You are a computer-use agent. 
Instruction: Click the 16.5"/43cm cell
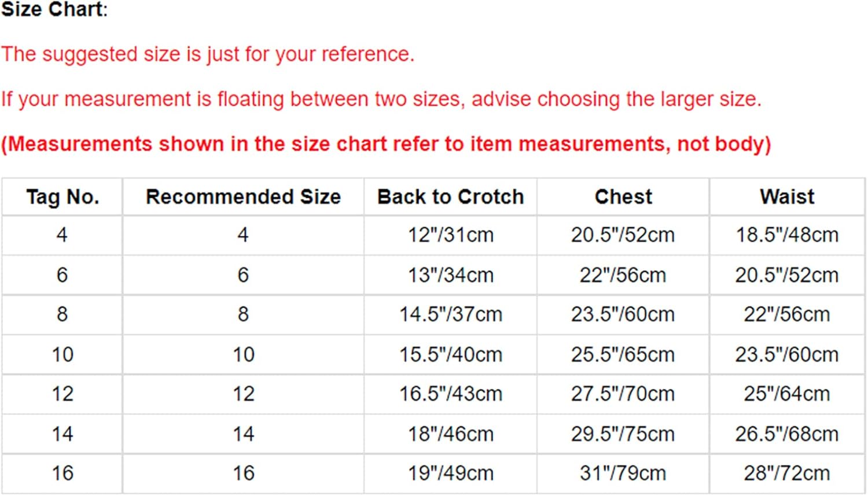(x=450, y=394)
